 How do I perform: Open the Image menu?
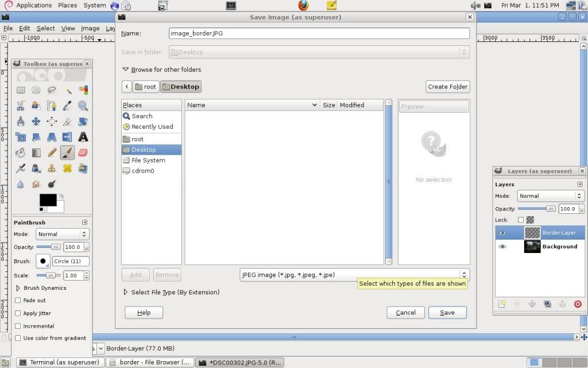click(90, 28)
